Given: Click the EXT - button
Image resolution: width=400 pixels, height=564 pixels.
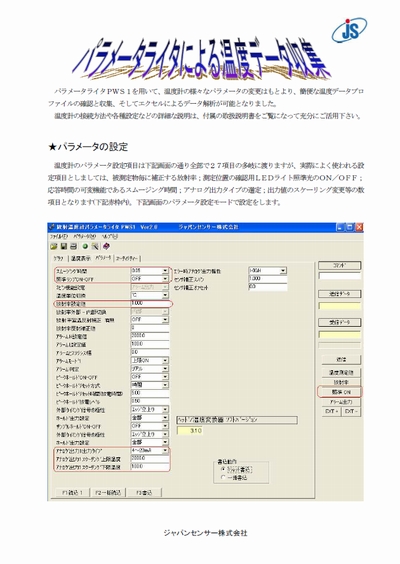Looking at the screenshot, I should (x=351, y=411).
